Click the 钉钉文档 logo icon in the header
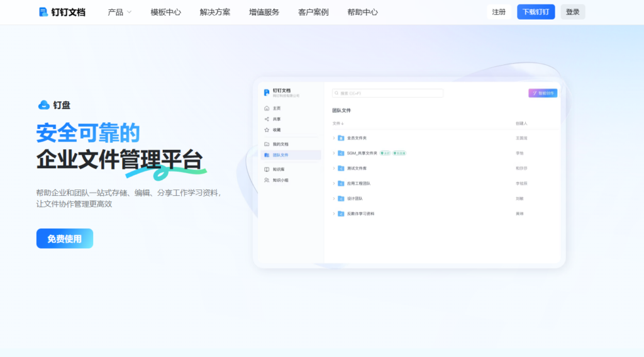The width and height of the screenshot is (644, 357). click(43, 12)
